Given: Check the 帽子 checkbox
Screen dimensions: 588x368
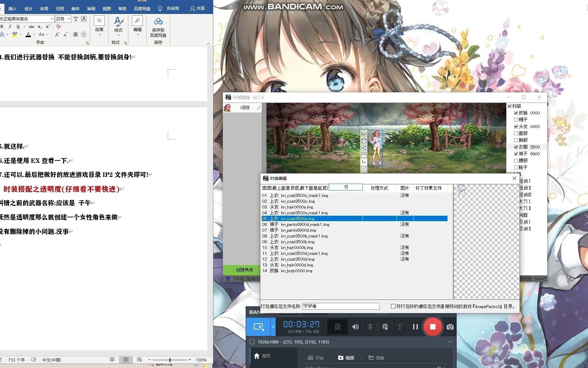Looking at the screenshot, I should tap(516, 120).
